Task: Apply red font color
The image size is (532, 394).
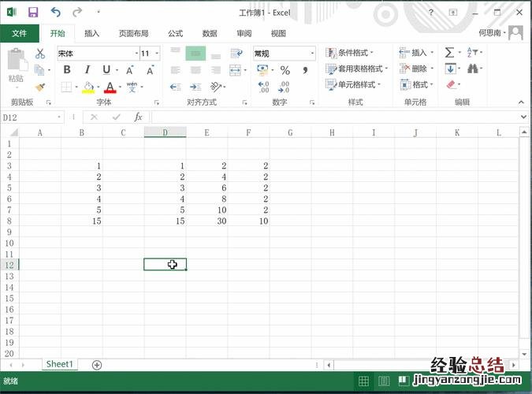Action: tap(110, 87)
